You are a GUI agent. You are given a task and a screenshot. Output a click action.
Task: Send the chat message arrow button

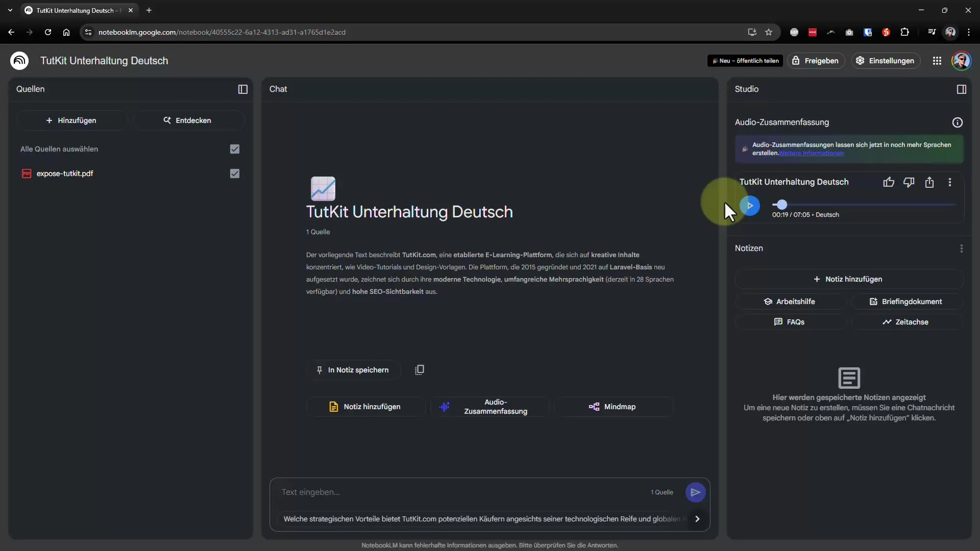pyautogui.click(x=695, y=492)
